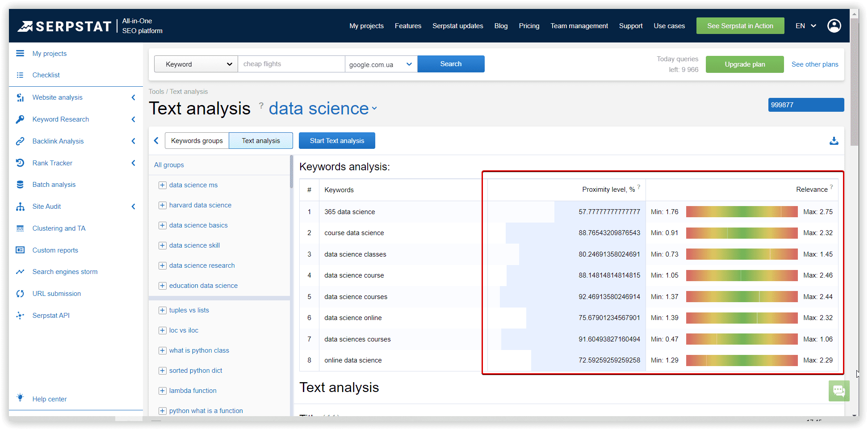The image size is (868, 430).
Task: Open the live chat bubble icon
Action: [x=839, y=391]
